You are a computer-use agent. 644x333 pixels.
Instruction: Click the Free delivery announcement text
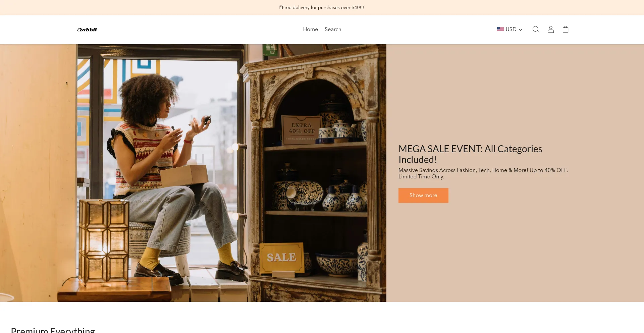pyautogui.click(x=323, y=7)
